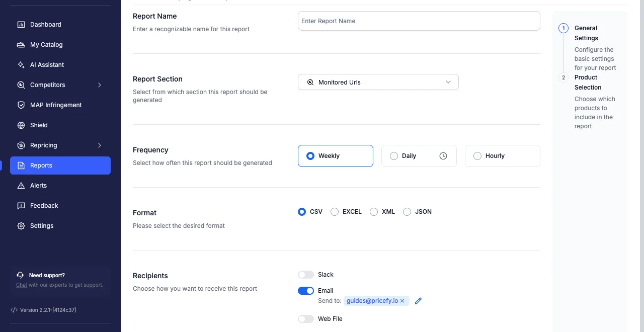Screen dimensions: 644x332
Task: Click the code brackets icon beside Version
Action: [x=14, y=310]
